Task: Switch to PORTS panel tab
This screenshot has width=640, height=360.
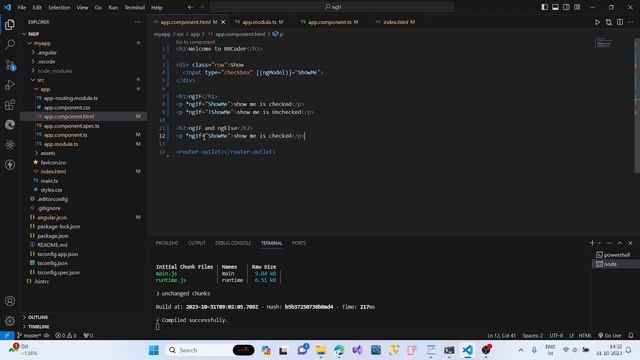Action: click(299, 243)
